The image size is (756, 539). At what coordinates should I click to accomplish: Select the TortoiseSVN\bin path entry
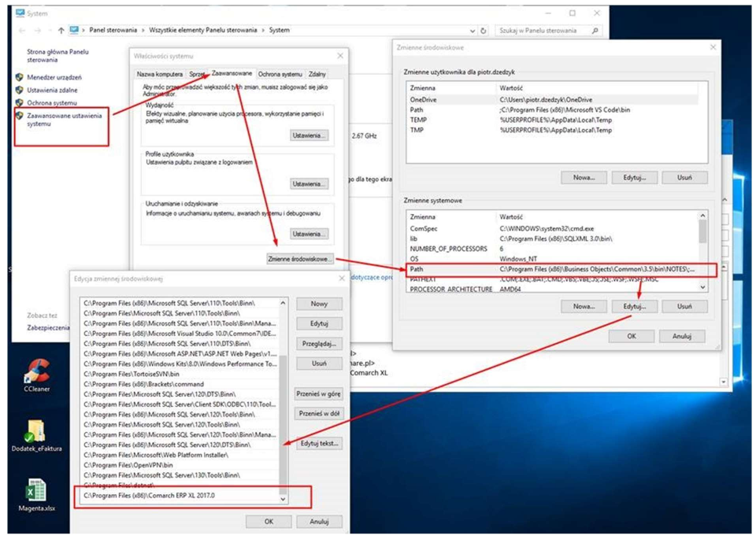tap(180, 375)
